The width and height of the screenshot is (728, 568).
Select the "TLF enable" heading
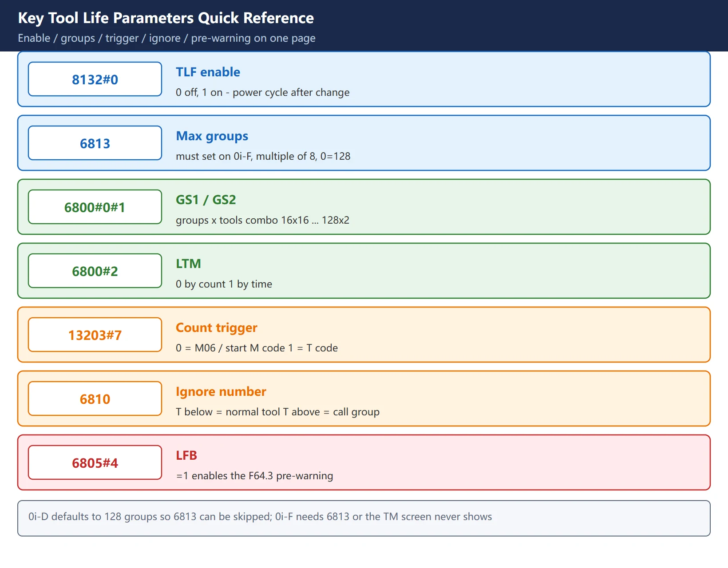[x=208, y=72]
